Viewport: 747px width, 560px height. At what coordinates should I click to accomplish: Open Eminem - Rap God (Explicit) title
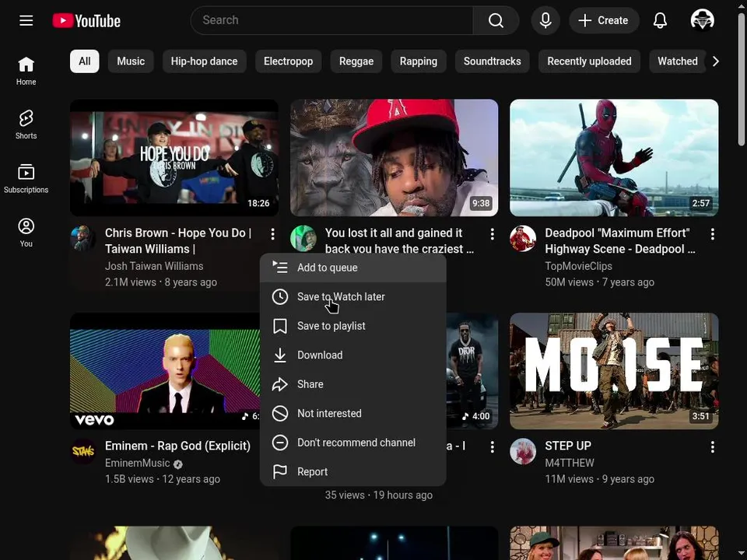click(x=177, y=446)
